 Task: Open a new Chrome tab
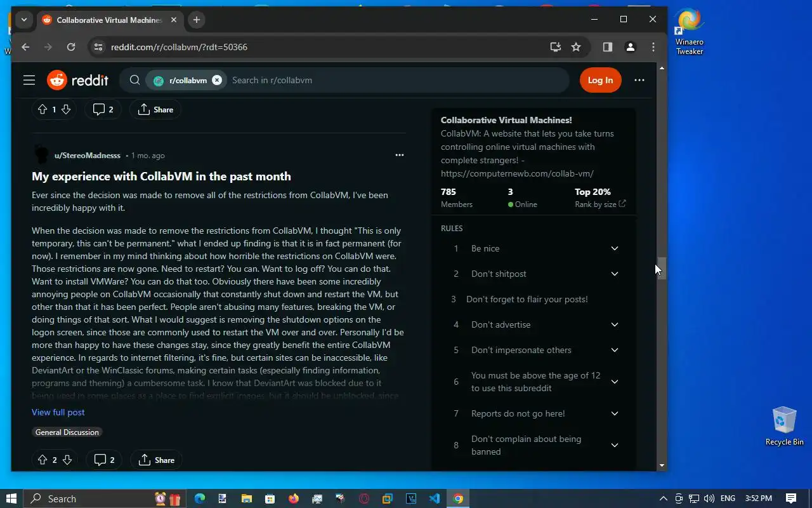coord(197,20)
